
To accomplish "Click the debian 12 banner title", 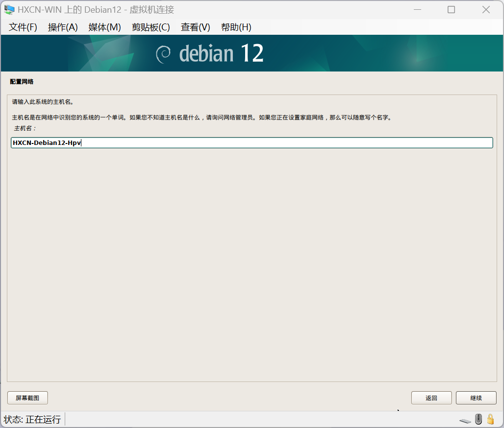I will [x=222, y=53].
